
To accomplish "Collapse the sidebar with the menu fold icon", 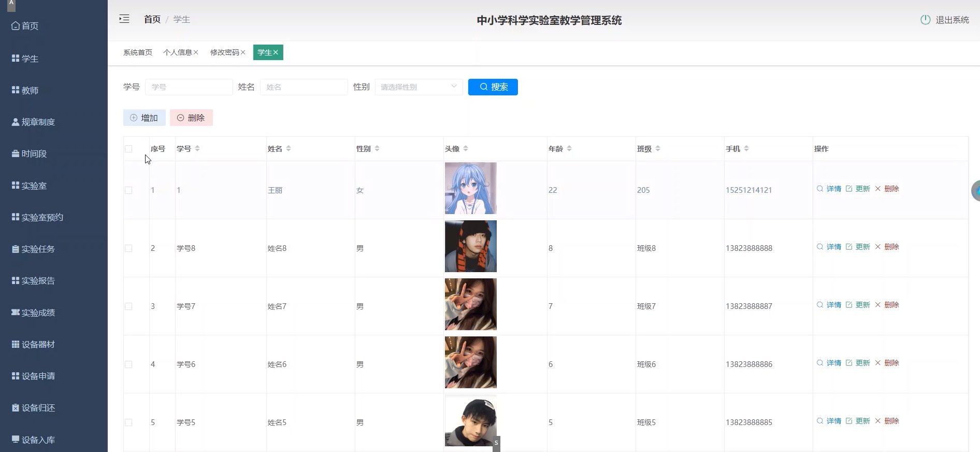I will point(124,19).
